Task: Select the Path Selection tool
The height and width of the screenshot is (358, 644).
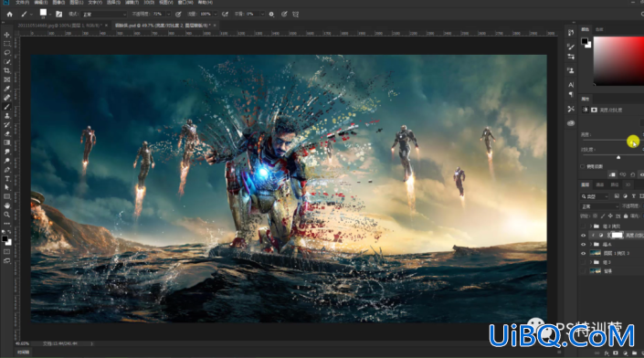Action: point(7,187)
